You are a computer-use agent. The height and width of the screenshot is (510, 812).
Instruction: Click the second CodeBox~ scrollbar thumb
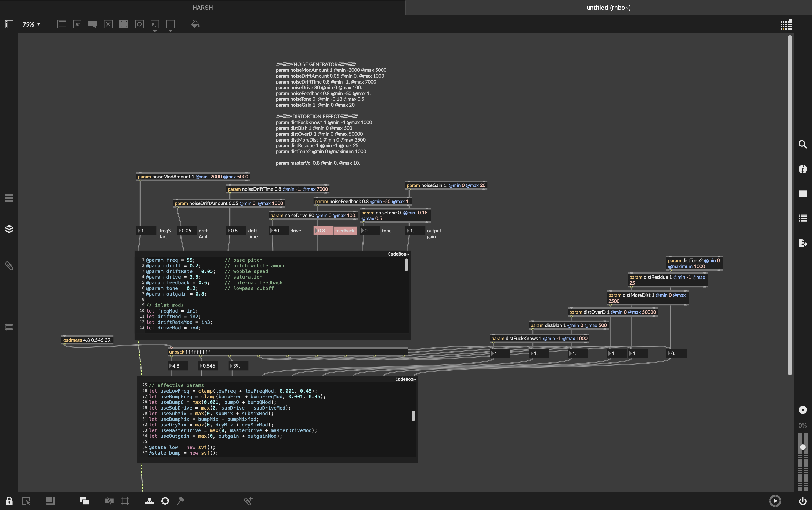tap(413, 416)
